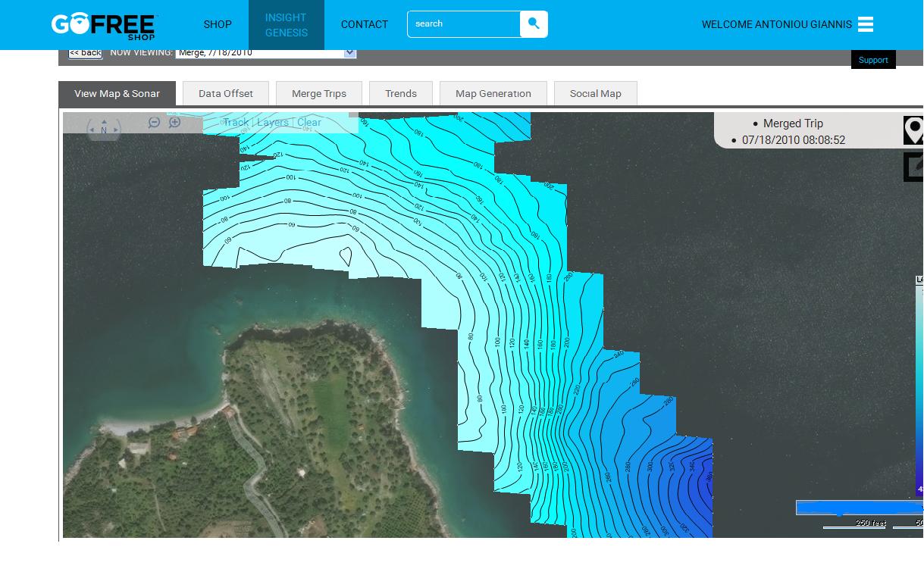Pan the map right with the compass arrow
The image size is (924, 572).
(x=116, y=130)
